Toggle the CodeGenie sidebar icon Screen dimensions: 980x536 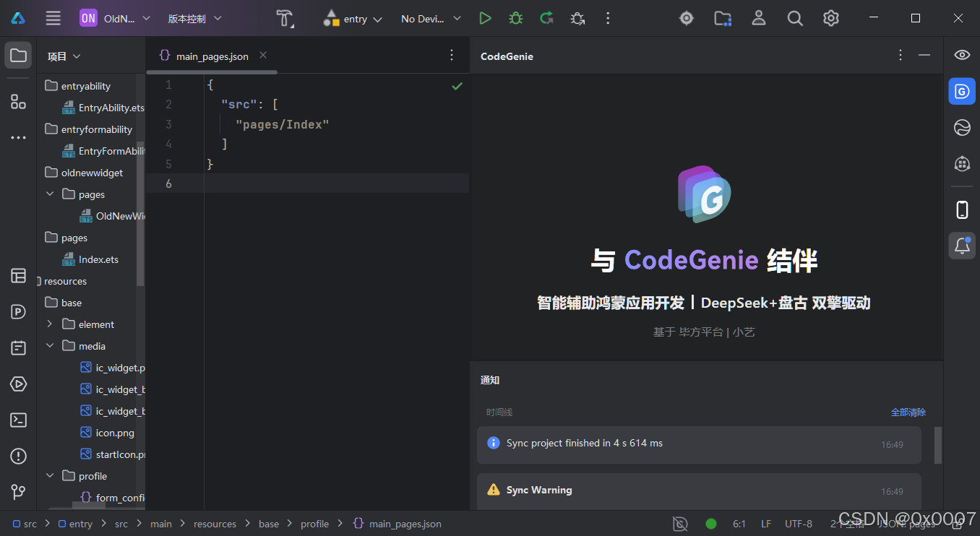(x=962, y=91)
